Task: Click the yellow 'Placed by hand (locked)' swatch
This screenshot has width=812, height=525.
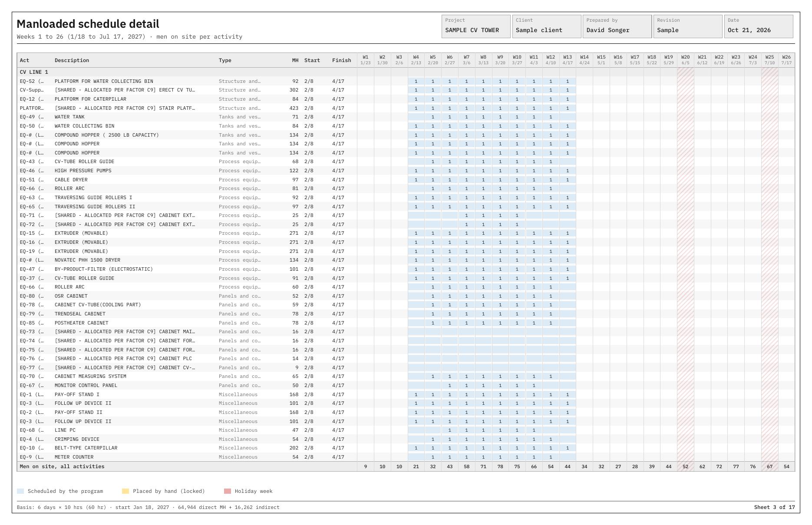Action: (125, 491)
